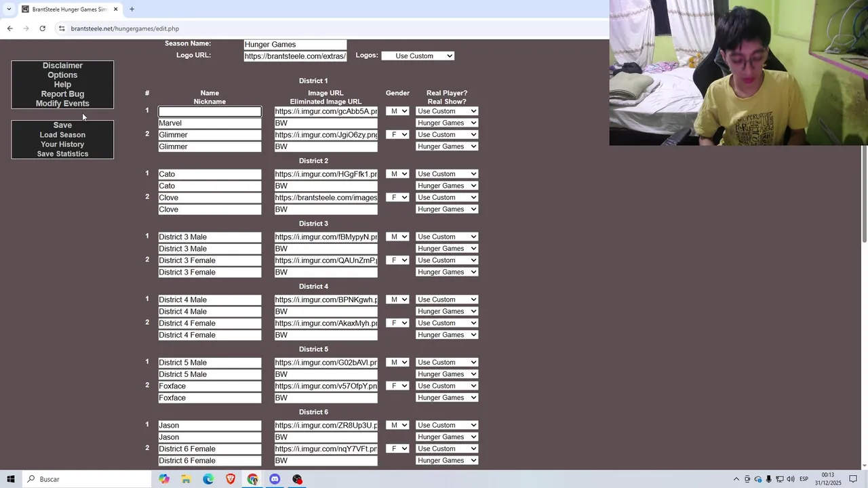The height and width of the screenshot is (488, 868).
Task: Expand the Logos Use Custom dropdown
Action: [418, 56]
